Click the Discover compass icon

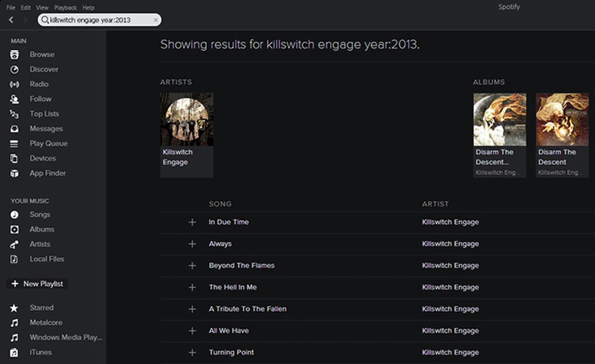point(14,70)
